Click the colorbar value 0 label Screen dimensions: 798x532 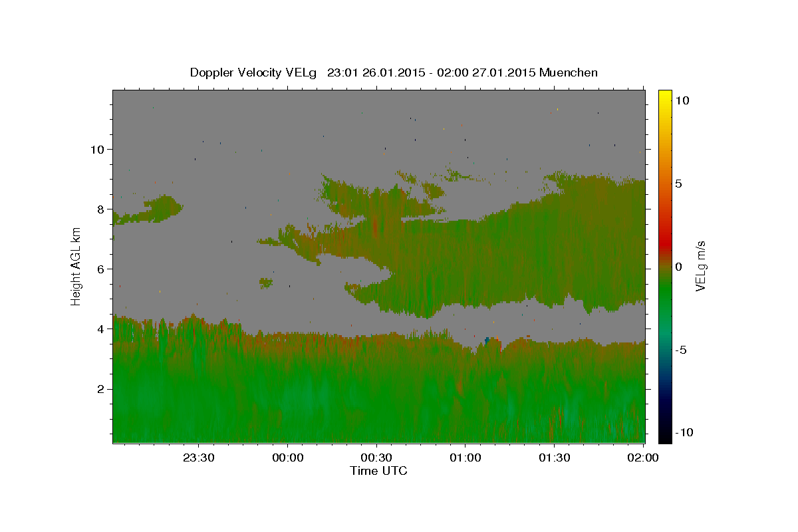point(678,267)
